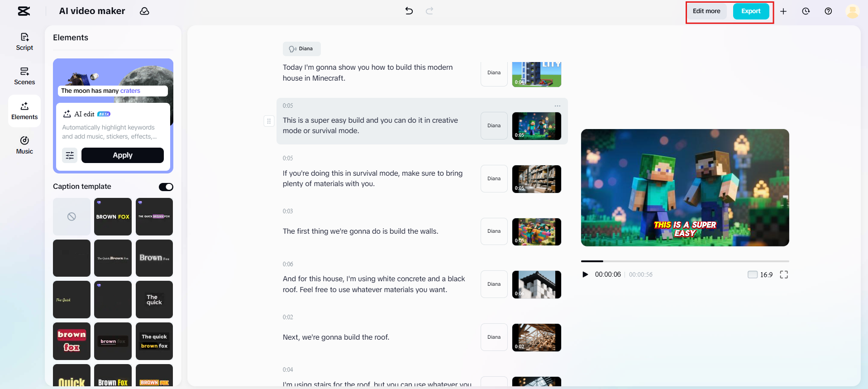Image resolution: width=868 pixels, height=389 pixels.
Task: Select the no-caption template option
Action: click(x=72, y=216)
